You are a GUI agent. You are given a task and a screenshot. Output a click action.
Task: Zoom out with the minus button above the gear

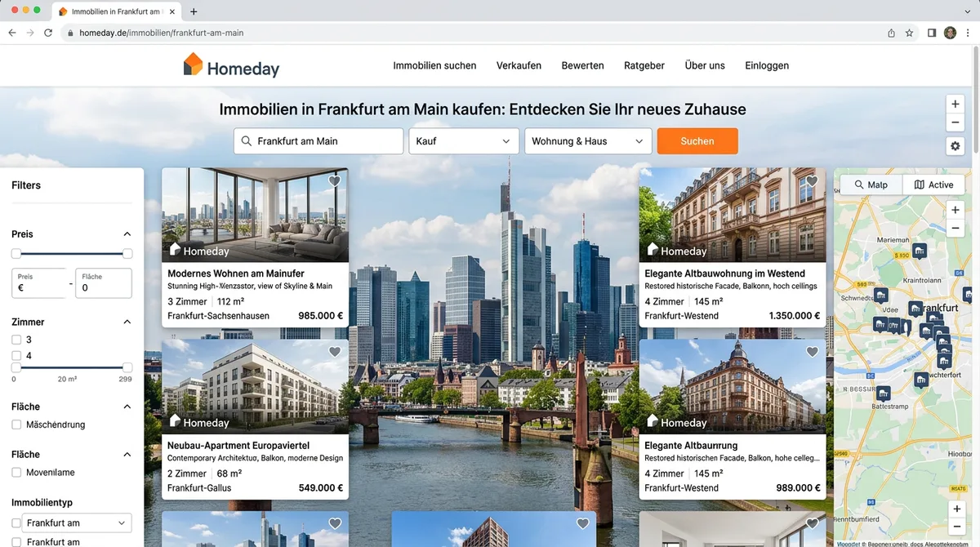pyautogui.click(x=955, y=123)
